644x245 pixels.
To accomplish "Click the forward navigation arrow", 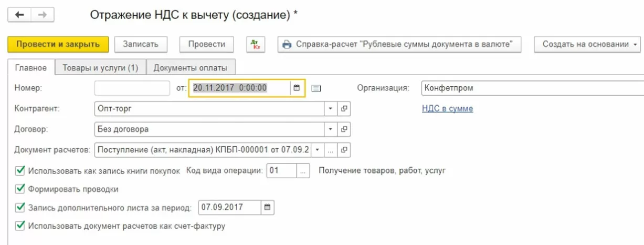I will (43, 15).
